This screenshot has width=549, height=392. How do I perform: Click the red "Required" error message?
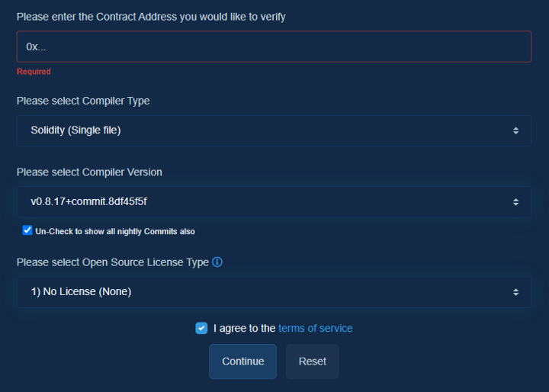(x=34, y=72)
